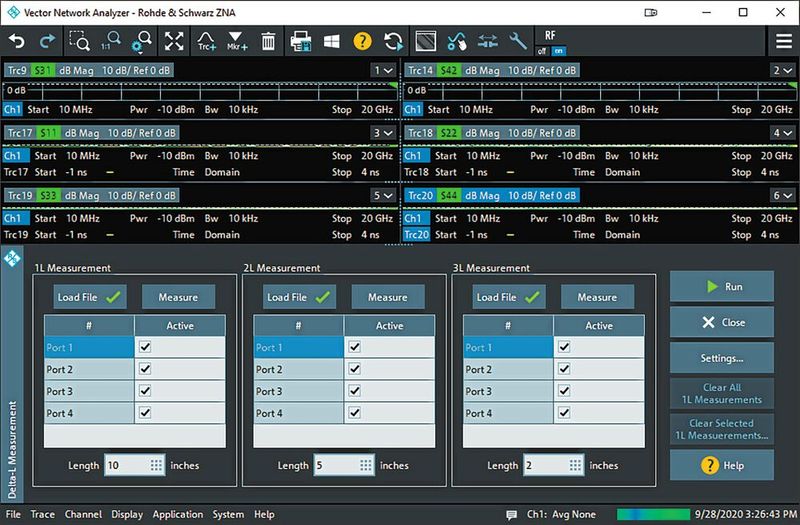Add a new trace with Trc+ icon
Image resolution: width=800 pixels, height=525 pixels.
(206, 41)
